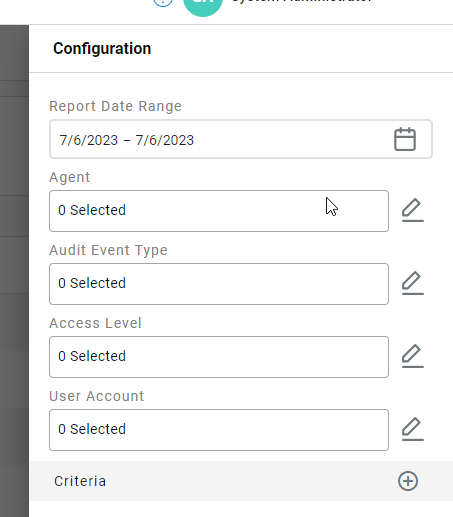This screenshot has width=453, height=517.
Task: Click the Agent field label
Action: point(70,177)
